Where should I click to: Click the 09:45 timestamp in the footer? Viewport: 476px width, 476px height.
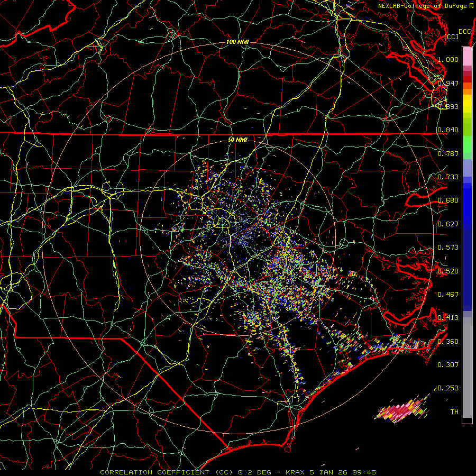coord(364,472)
